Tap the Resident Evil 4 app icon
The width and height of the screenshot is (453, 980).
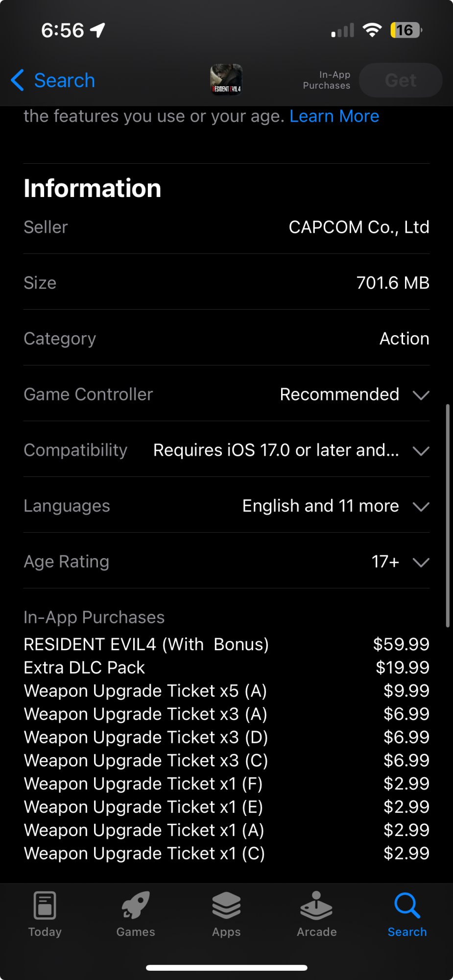226,80
